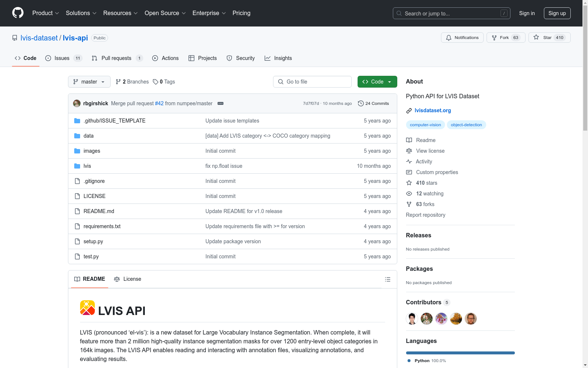
Task: Switch to the Actions tab
Action: pos(165,58)
